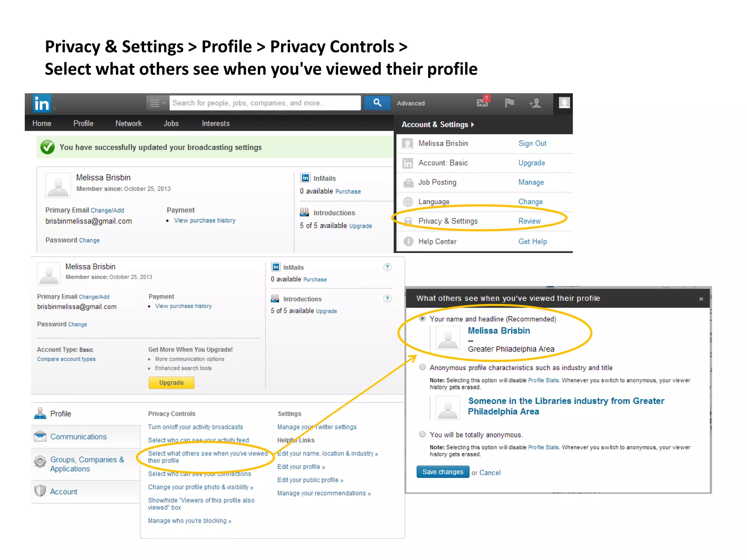Click Turn on/off your activity broadcasts
Viewport: 747px width, 560px height.
[x=195, y=427]
